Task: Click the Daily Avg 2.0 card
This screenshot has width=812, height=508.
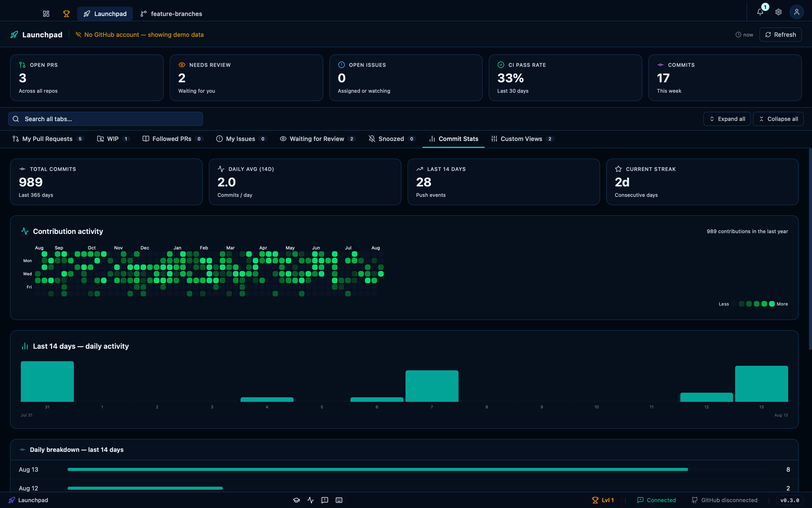Action: click(305, 182)
